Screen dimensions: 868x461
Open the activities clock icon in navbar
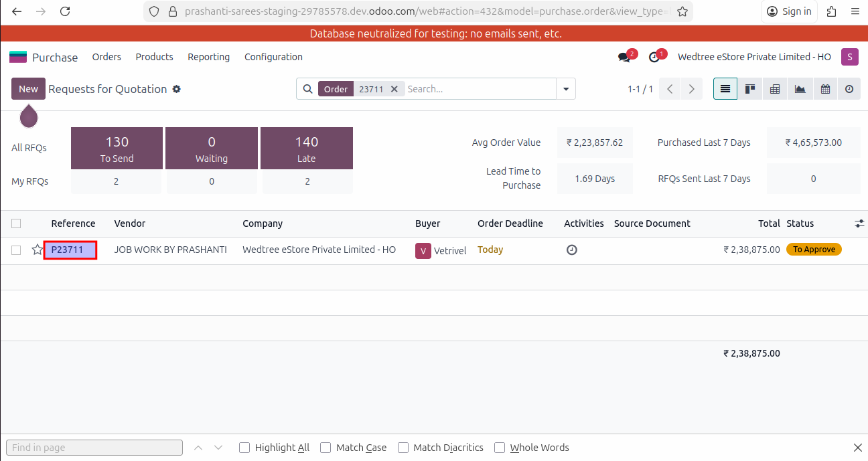[654, 58]
